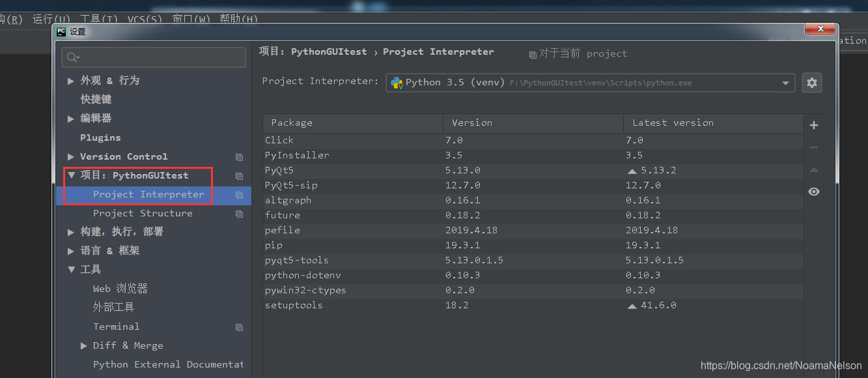868x378 pixels.
Task: Click the interpreter settings gear icon
Action: click(x=811, y=83)
